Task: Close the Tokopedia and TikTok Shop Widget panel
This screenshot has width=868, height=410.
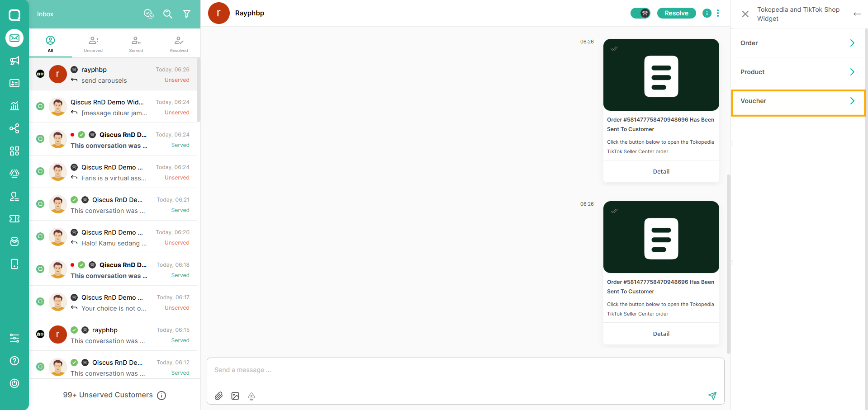Action: click(745, 14)
